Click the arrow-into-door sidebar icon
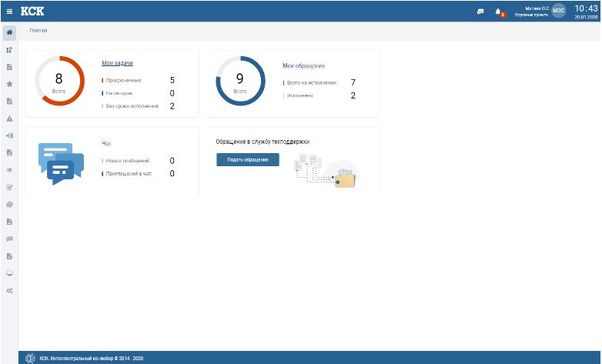602x364 pixels. tap(9, 135)
